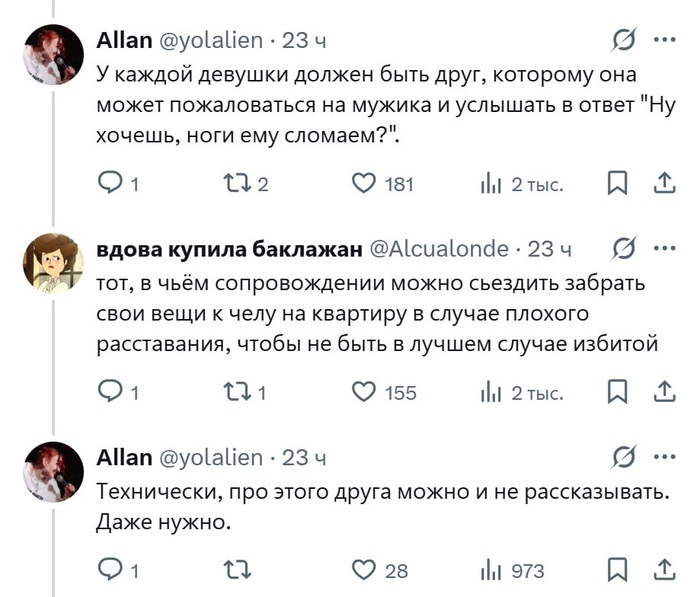This screenshot has height=597, width=700.
Task: Open вдова купила баклажан profile name
Action: [x=228, y=249]
